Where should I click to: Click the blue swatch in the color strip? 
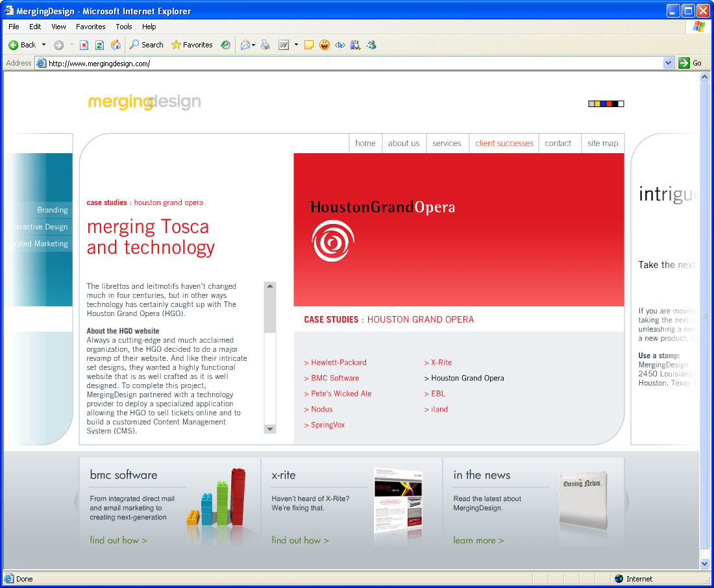click(604, 104)
